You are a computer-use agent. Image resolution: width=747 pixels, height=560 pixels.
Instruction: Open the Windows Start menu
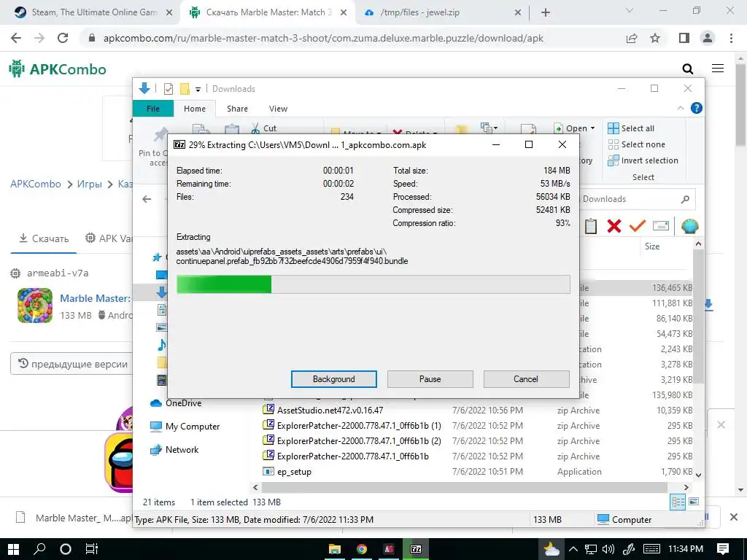click(x=13, y=549)
